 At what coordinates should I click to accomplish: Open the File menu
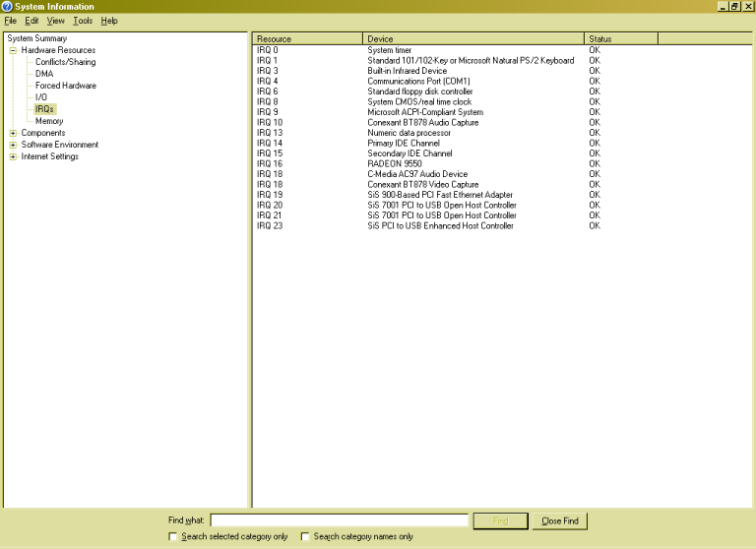10,21
